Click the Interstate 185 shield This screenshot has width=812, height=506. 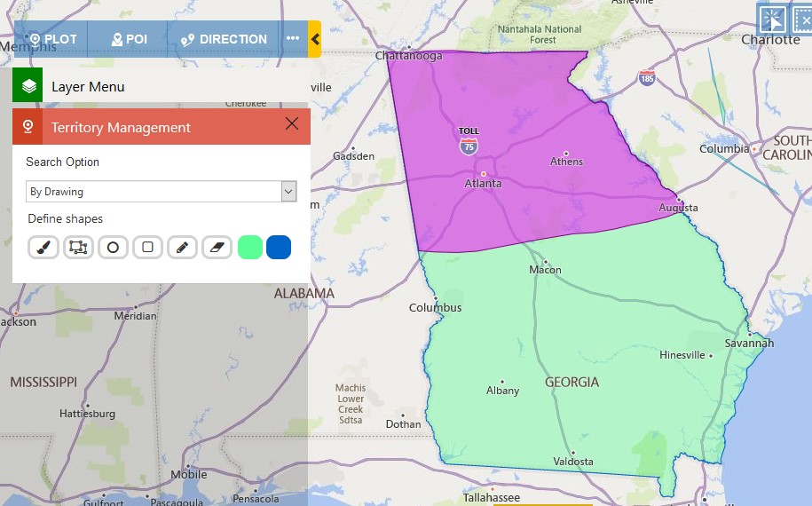coord(646,78)
